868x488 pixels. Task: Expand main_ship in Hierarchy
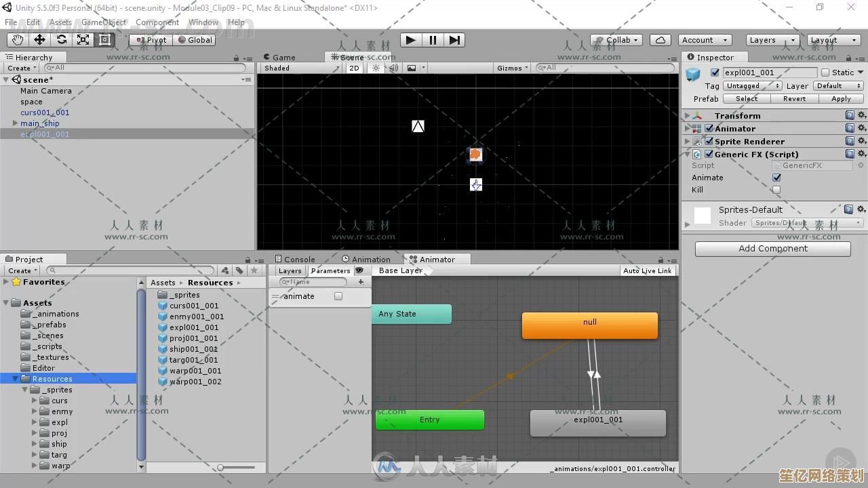(15, 123)
